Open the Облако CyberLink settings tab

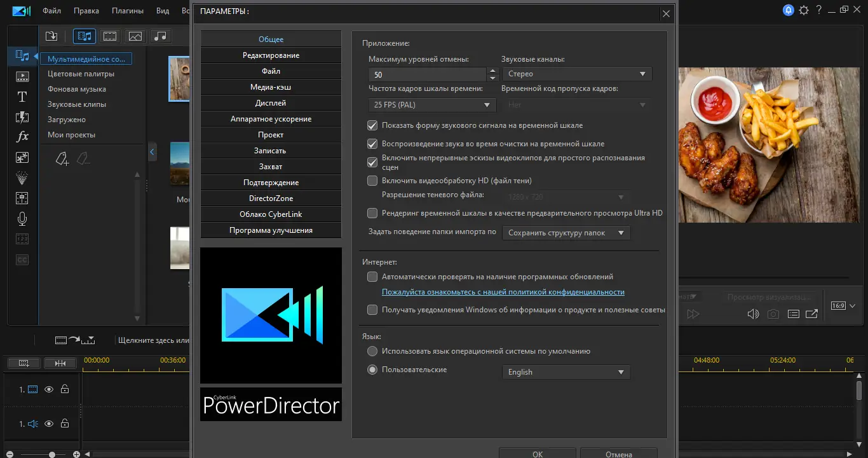coord(271,214)
